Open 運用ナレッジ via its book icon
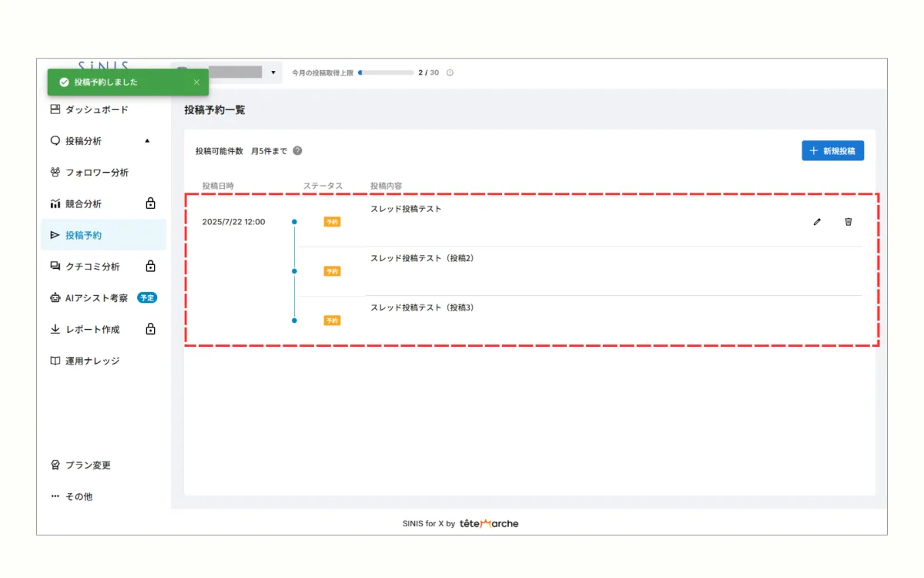Screen dimensions: 924x578 point(54,361)
